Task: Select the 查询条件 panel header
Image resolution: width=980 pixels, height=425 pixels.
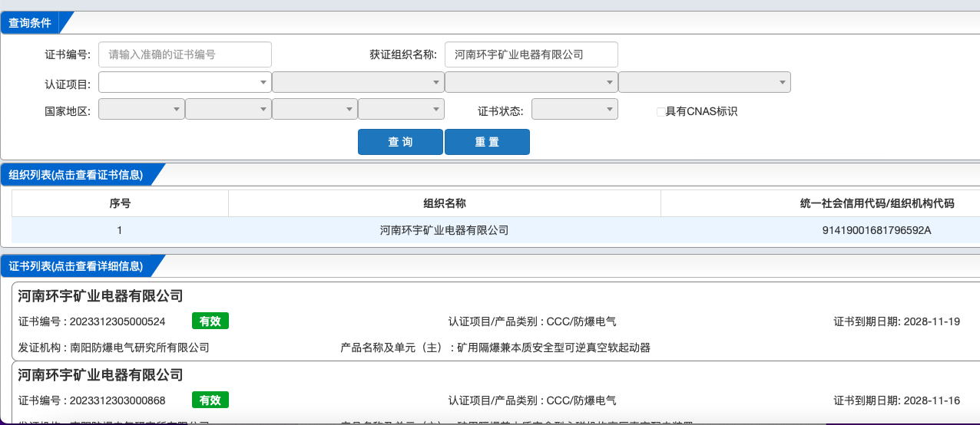Action: [31, 23]
